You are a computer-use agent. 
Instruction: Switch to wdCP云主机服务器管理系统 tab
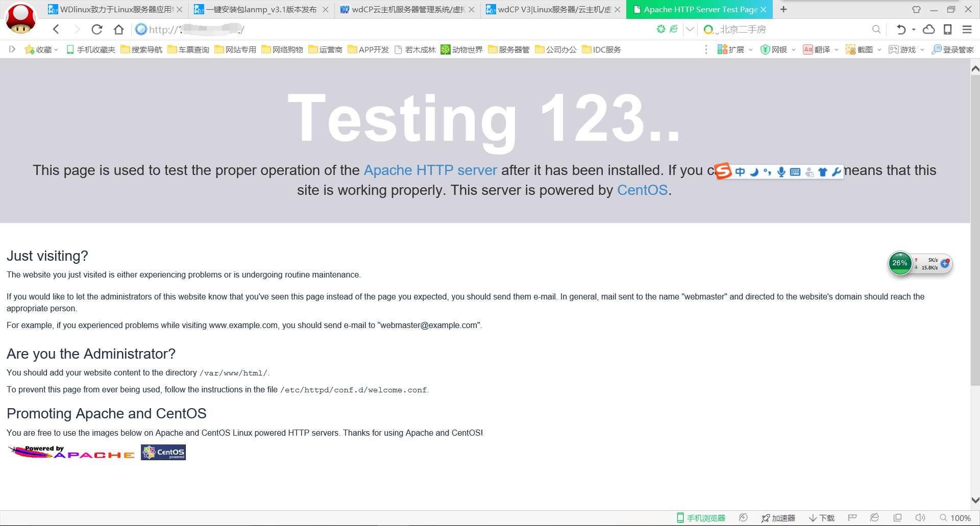[407, 10]
